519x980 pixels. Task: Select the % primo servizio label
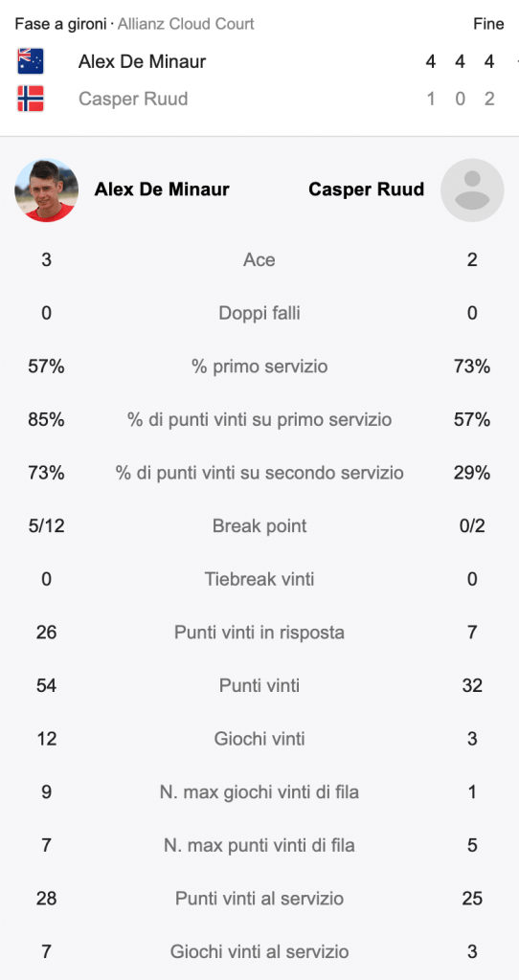259,367
